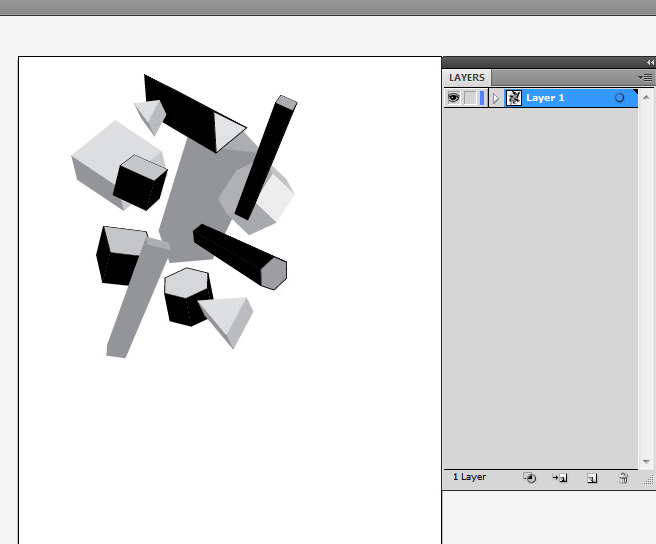The image size is (656, 544).
Task: Click the Layer 1 name
Action: pos(546,98)
